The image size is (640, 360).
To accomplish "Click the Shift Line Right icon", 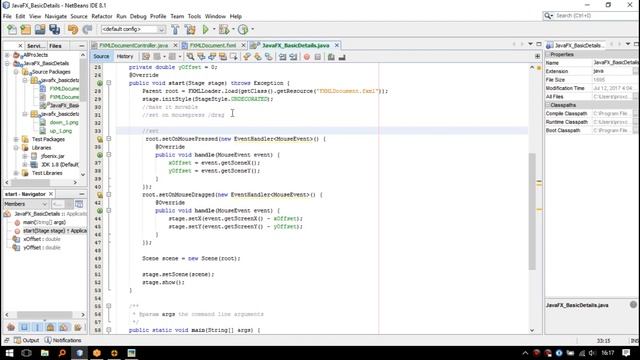I will pyautogui.click(x=293, y=57).
